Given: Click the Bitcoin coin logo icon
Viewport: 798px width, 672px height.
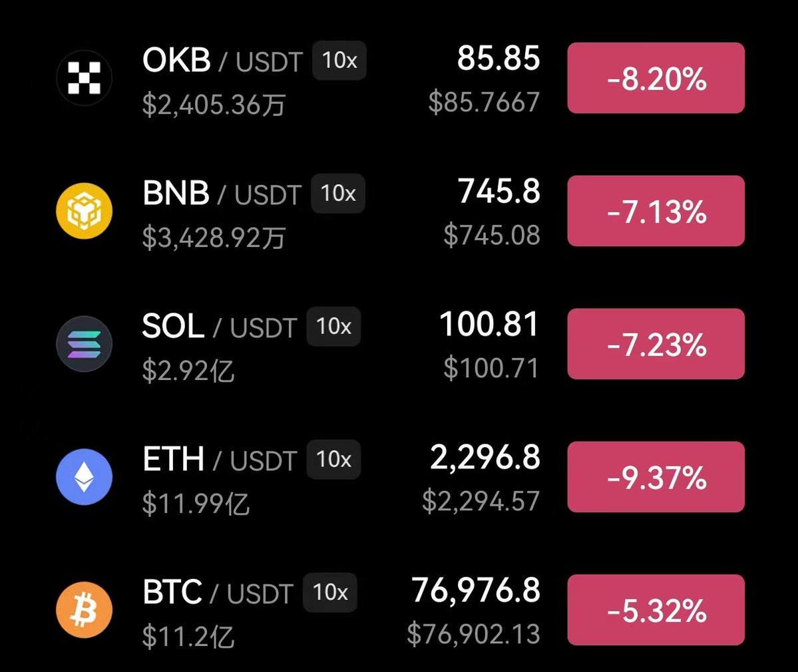Looking at the screenshot, I should coord(84,610).
